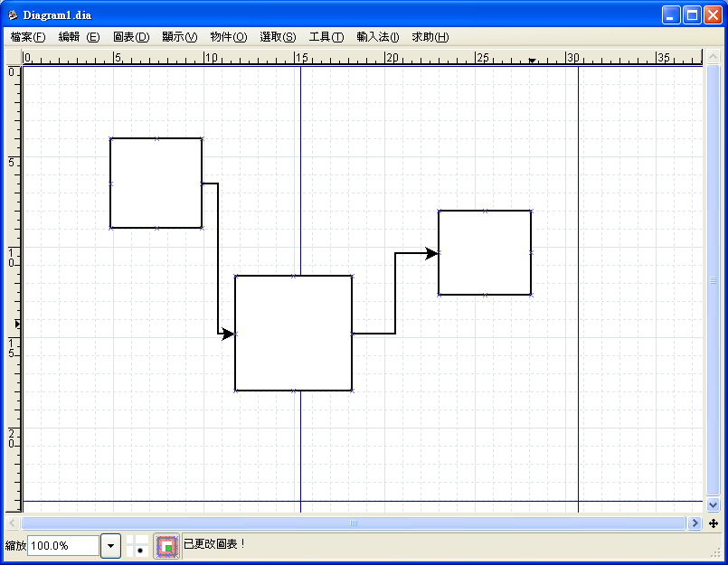Open the zoom percentage dropdown
Image resolution: width=728 pixels, height=565 pixels.
[110, 545]
